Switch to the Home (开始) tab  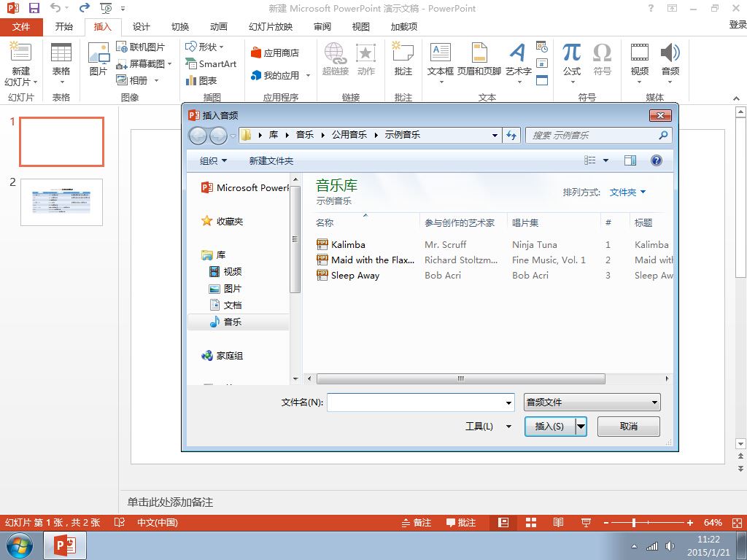[x=64, y=27]
